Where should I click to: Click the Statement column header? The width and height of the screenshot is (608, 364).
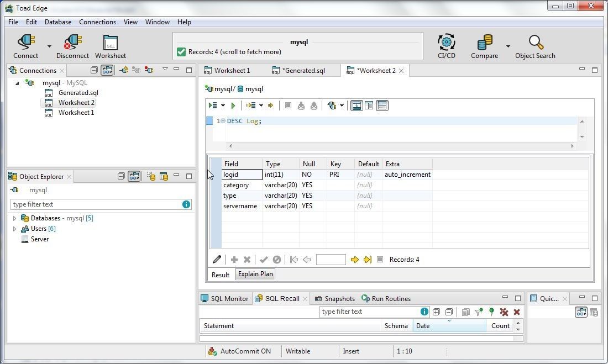pyautogui.click(x=290, y=326)
